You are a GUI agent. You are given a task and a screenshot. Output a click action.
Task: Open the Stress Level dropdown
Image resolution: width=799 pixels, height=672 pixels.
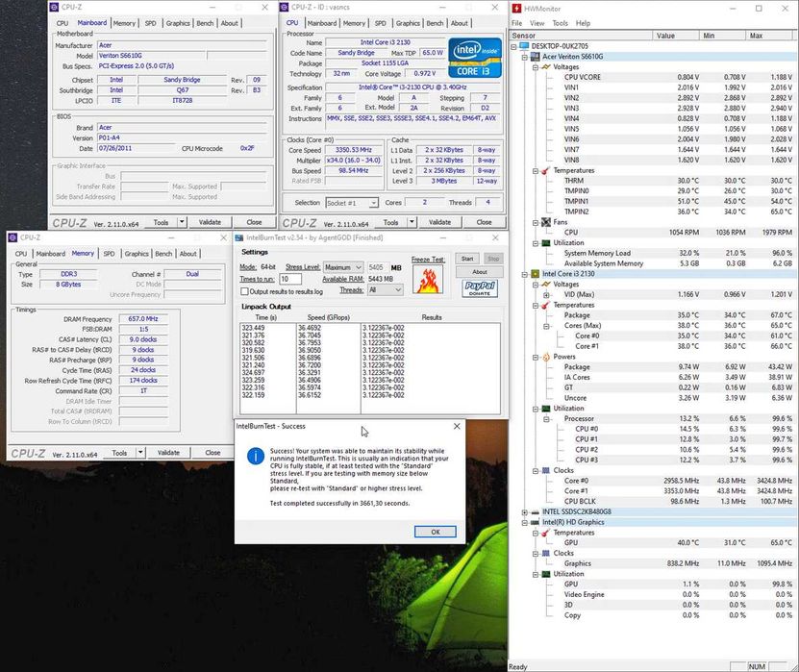point(343,267)
